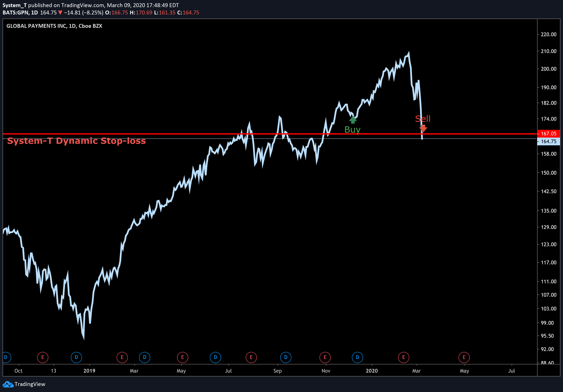The height and width of the screenshot is (392, 563).
Task: Open the dividend D marker just before 2019
Action: click(x=76, y=357)
